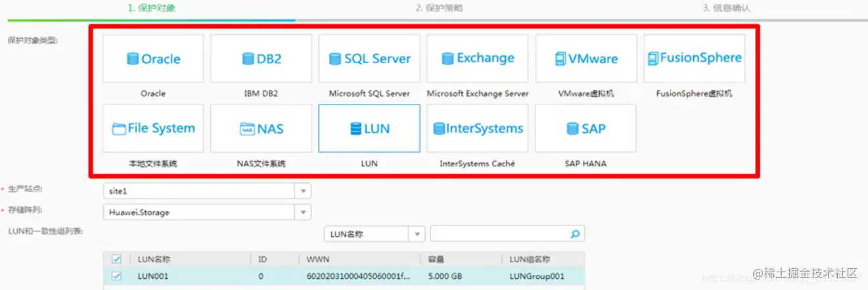Click the '本地文件系统' caption text

(153, 163)
